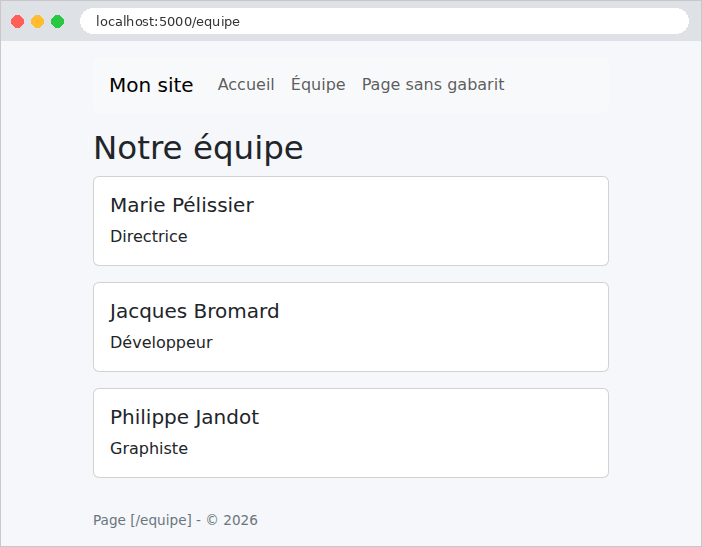Select the Jacques Bromard name
Image resolution: width=702 pixels, height=547 pixels.
point(194,311)
